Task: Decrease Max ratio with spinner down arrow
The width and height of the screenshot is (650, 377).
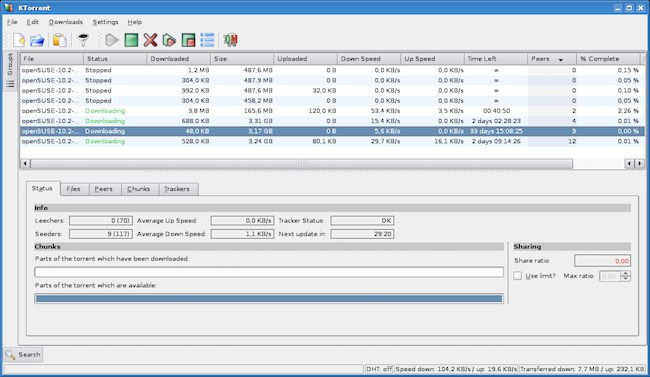Action: [x=626, y=279]
